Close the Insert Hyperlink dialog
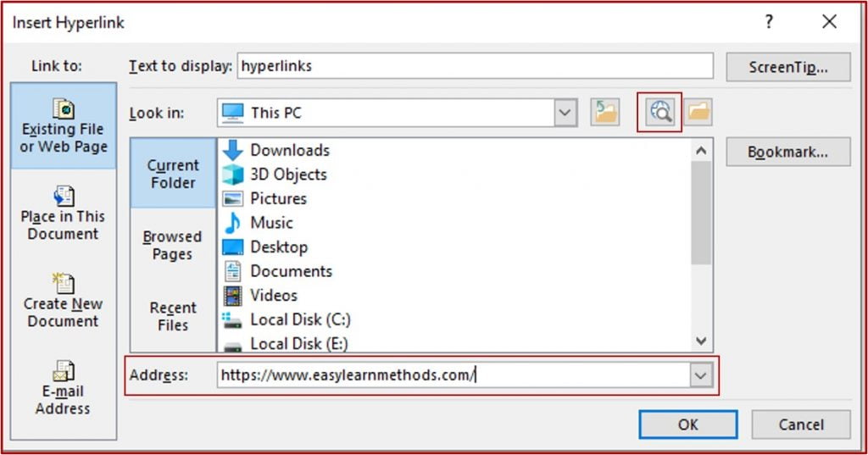Image resolution: width=868 pixels, height=455 pixels. tap(829, 21)
